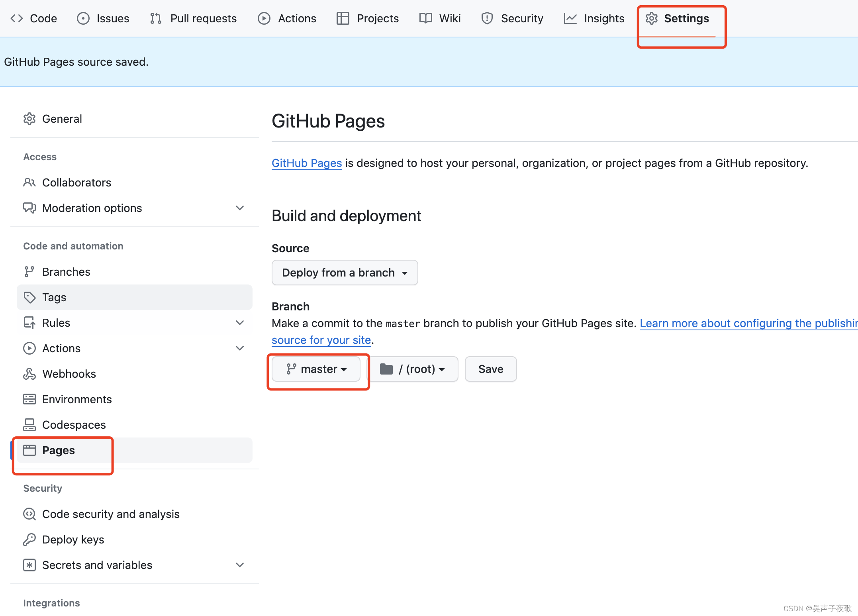Open the GitHub Pages documentation link
This screenshot has height=616, width=858.
[307, 163]
